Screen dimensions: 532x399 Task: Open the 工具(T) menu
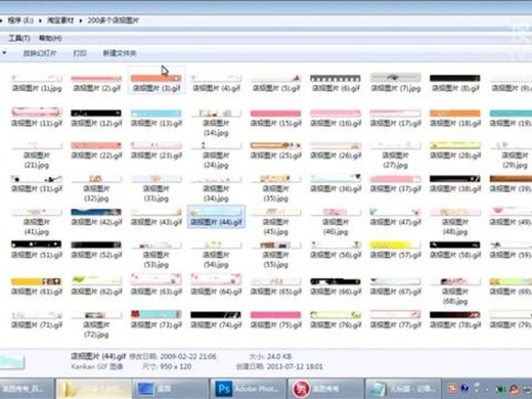19,38
